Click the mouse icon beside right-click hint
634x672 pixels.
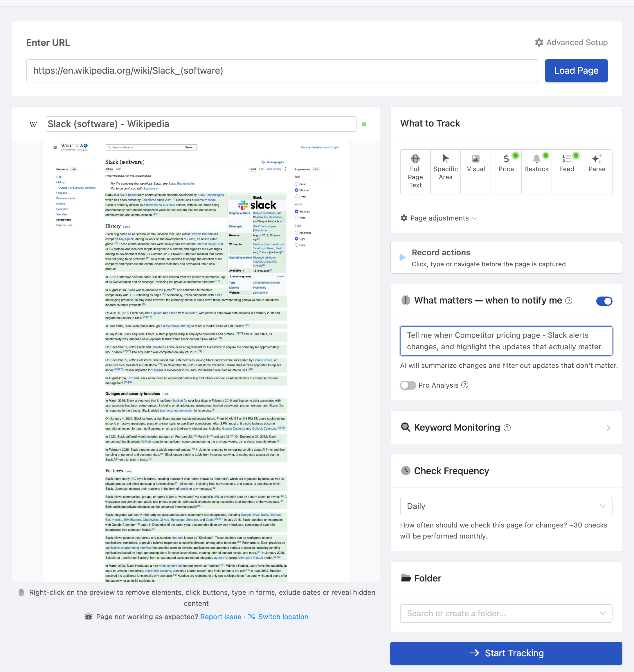point(21,592)
